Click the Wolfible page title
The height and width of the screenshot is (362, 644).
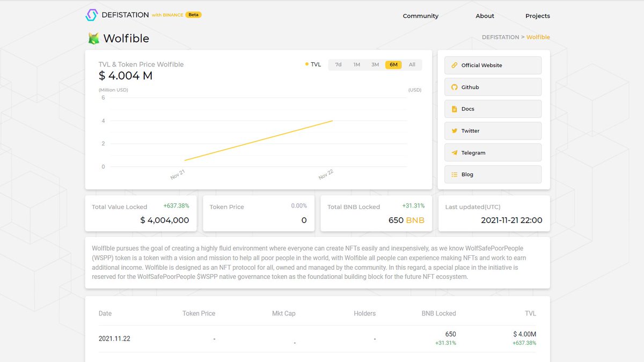pos(126,39)
